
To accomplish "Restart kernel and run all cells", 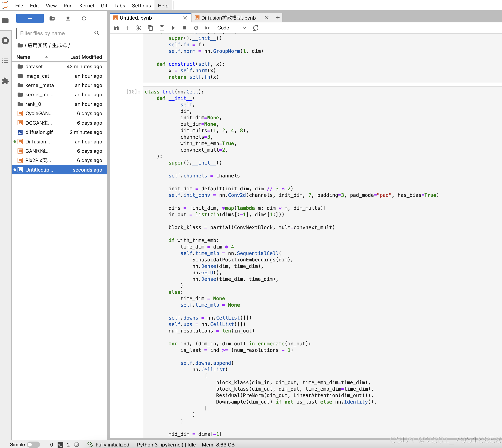I will pyautogui.click(x=207, y=28).
